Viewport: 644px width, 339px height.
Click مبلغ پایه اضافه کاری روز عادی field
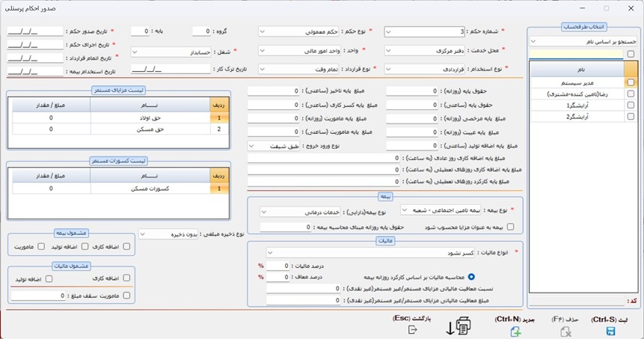coord(323,158)
